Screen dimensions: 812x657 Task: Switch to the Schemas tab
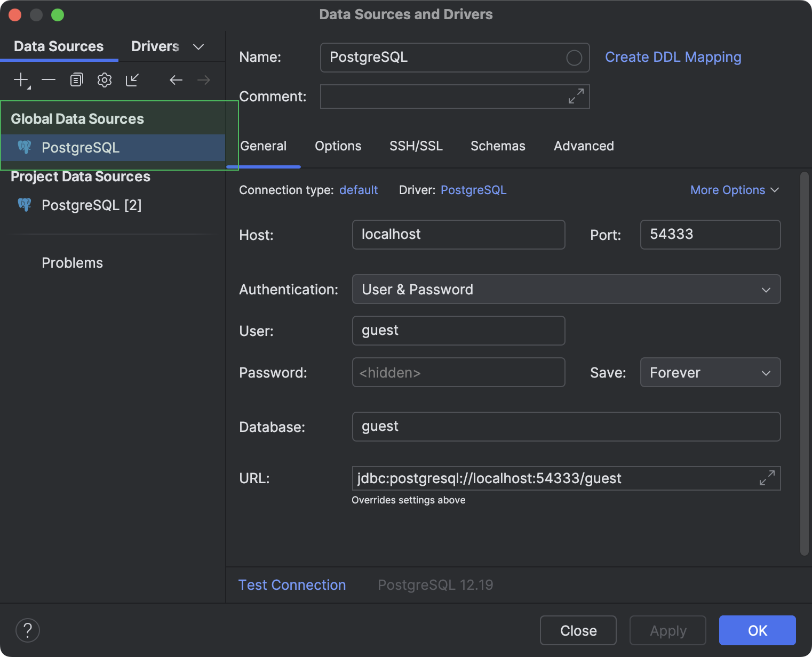click(497, 146)
